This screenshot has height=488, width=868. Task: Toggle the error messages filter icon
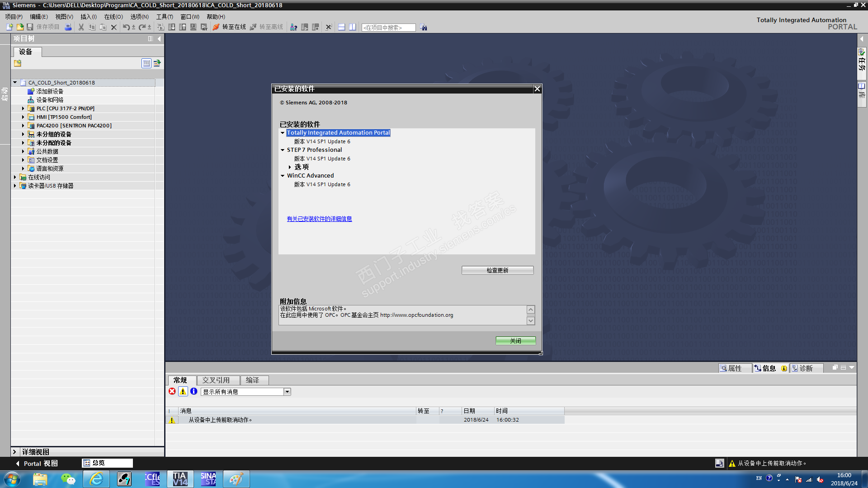(172, 391)
